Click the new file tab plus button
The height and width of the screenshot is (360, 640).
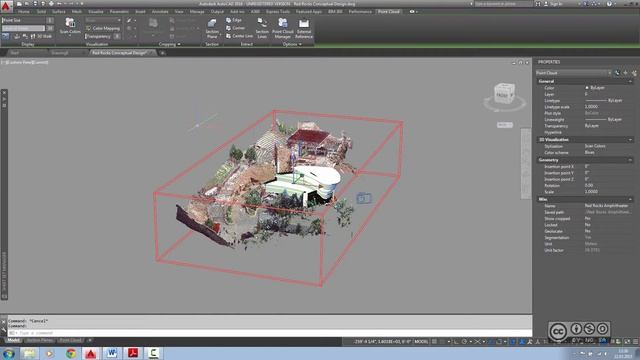pyautogui.click(x=162, y=53)
